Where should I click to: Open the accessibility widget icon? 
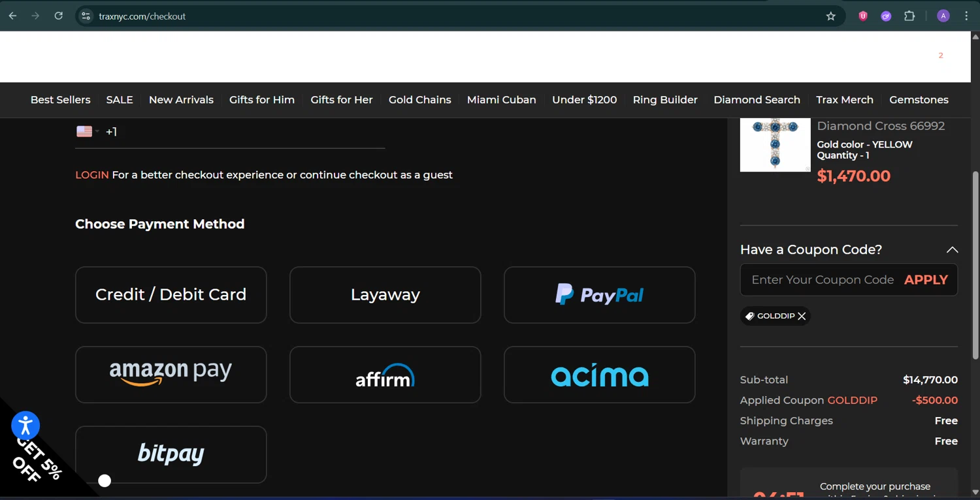point(25,426)
